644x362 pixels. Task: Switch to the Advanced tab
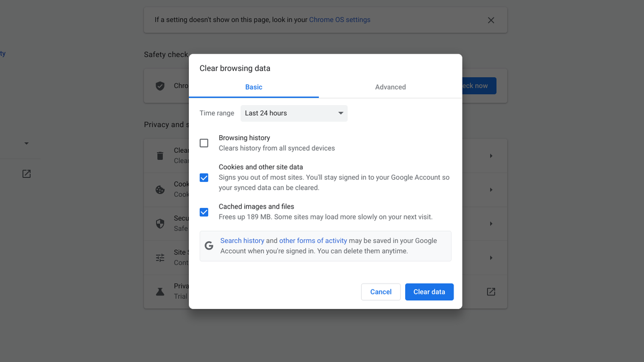(x=390, y=87)
